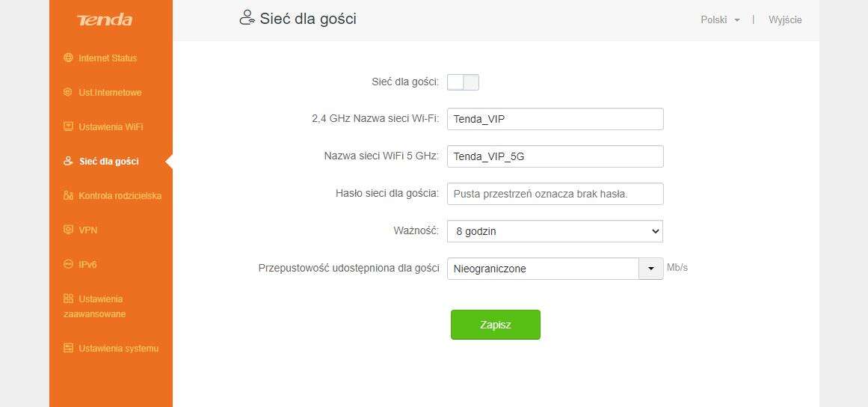The height and width of the screenshot is (407, 868).
Task: Click the Kontrola rodzicielska icon
Action: (69, 195)
